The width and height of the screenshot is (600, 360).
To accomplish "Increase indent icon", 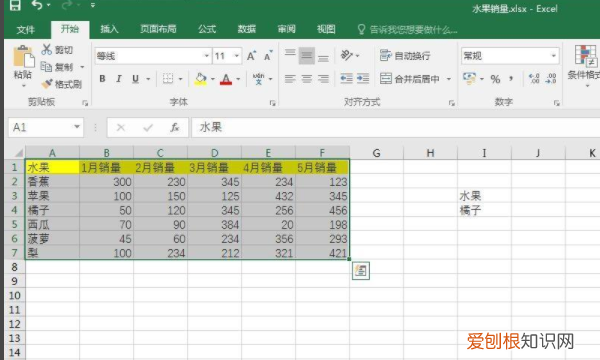I will (363, 78).
